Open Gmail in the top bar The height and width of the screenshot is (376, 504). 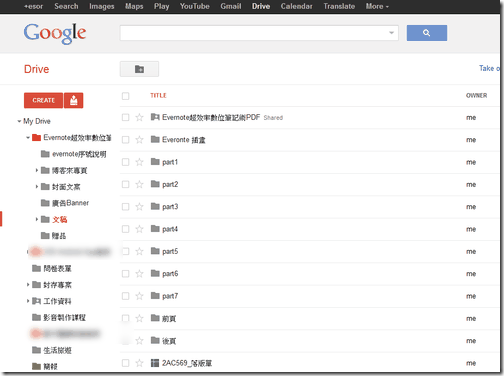[231, 6]
